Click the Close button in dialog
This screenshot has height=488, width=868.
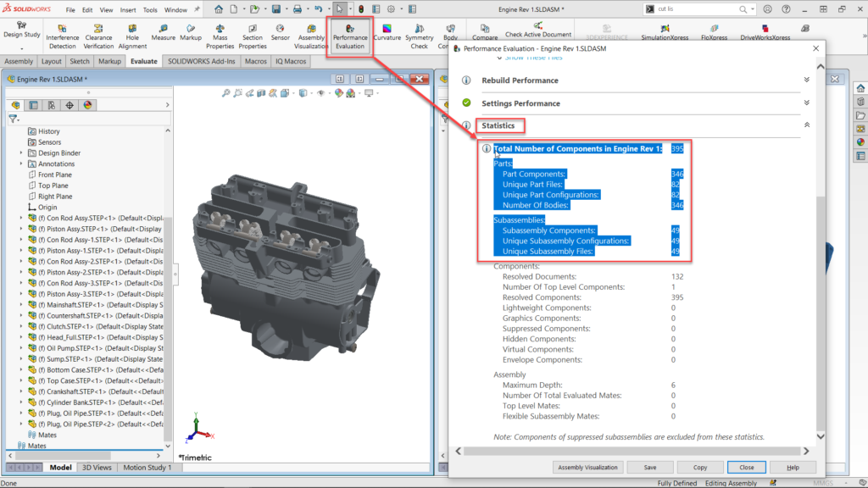pos(746,468)
